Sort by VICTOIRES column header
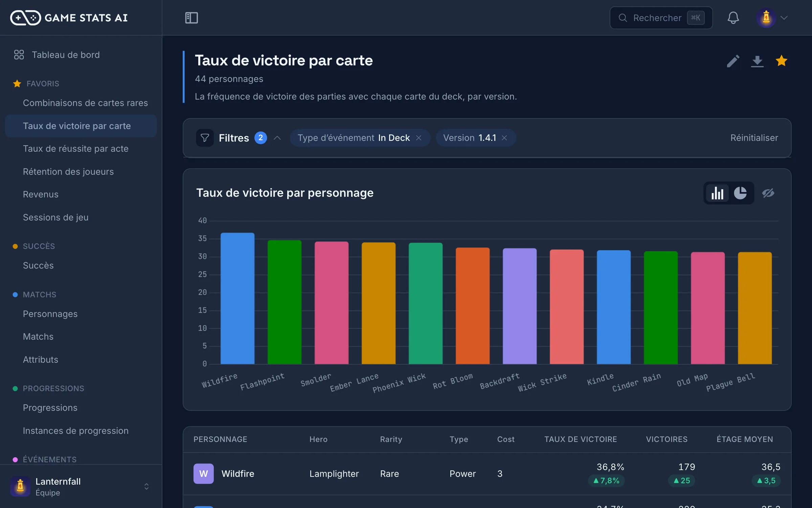Viewport: 812px width, 508px height. [x=667, y=439]
